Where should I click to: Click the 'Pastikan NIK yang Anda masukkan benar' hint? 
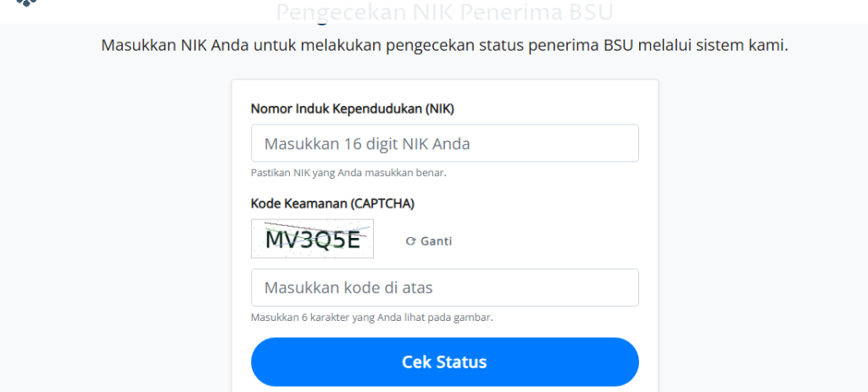click(x=348, y=173)
